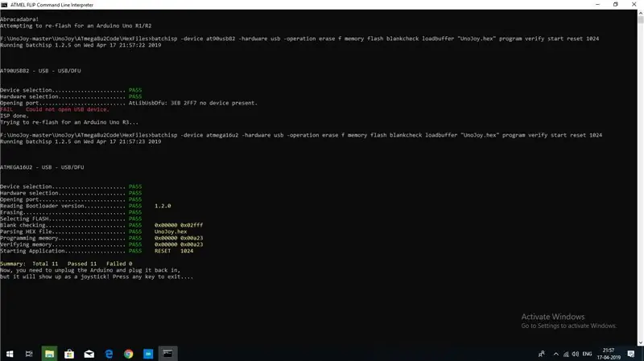644x361 pixels.
Task: Click 'Trying to re-flash for an Arduino Uno R3...'
Action: tap(69, 122)
